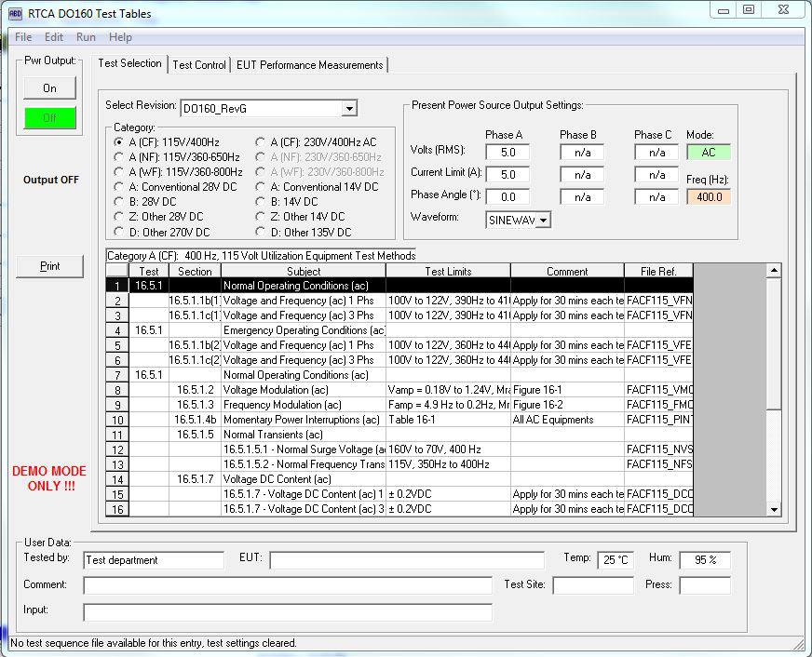
Task: Select table row 8 Voltage Modulation
Action: [303, 390]
